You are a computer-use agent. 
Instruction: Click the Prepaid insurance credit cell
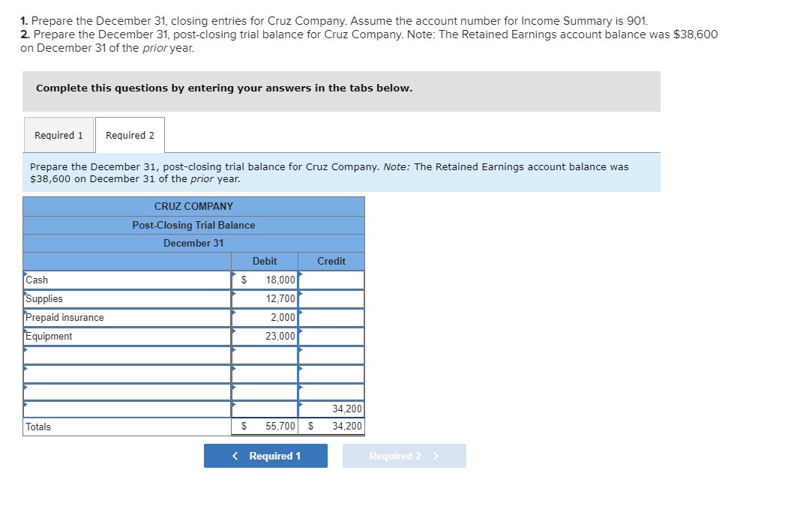tap(331, 318)
